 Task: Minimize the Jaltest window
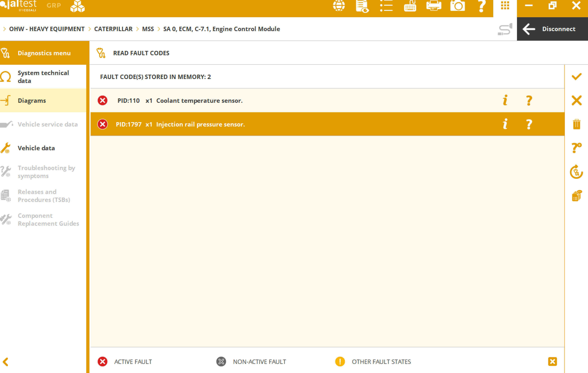point(529,6)
